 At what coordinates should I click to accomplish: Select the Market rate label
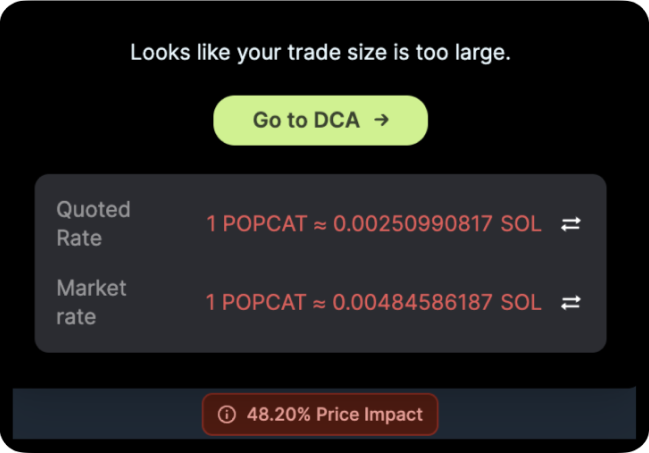(91, 302)
